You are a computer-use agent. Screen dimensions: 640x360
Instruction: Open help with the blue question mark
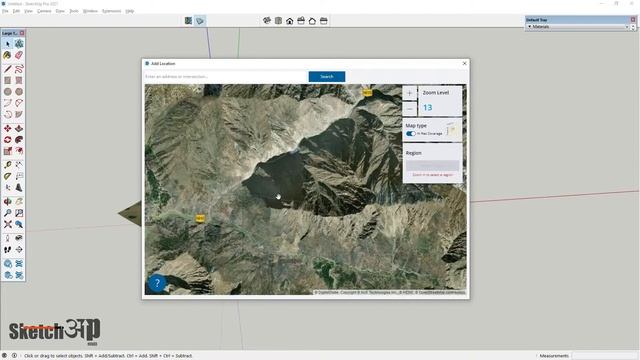point(157,283)
